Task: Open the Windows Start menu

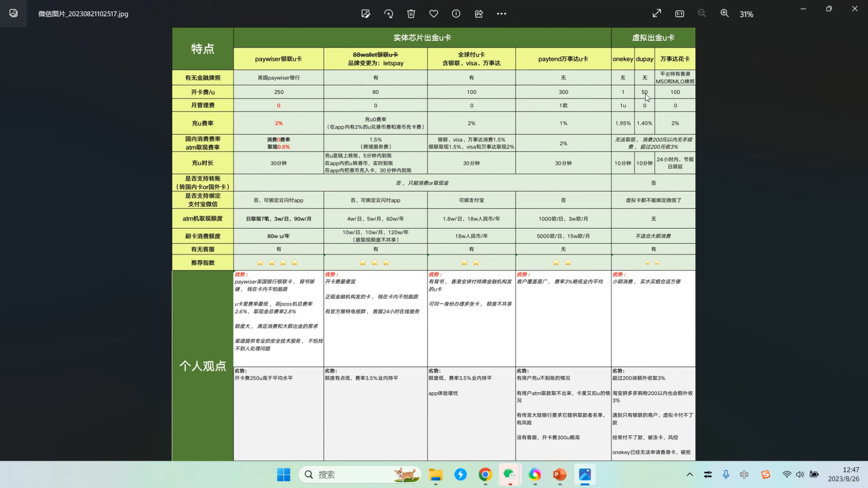Action: (283, 475)
